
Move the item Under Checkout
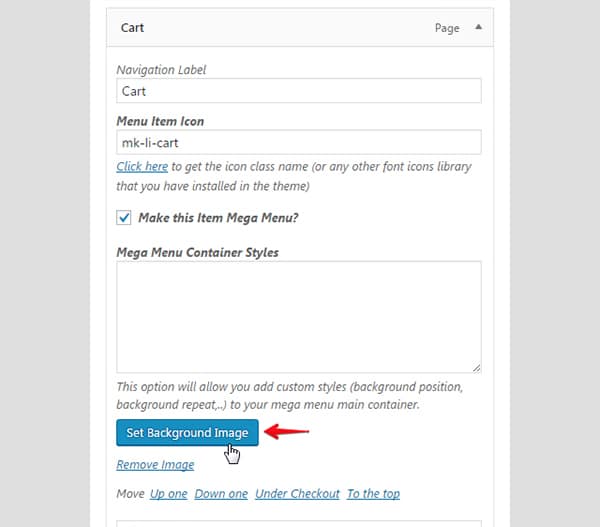(x=297, y=494)
